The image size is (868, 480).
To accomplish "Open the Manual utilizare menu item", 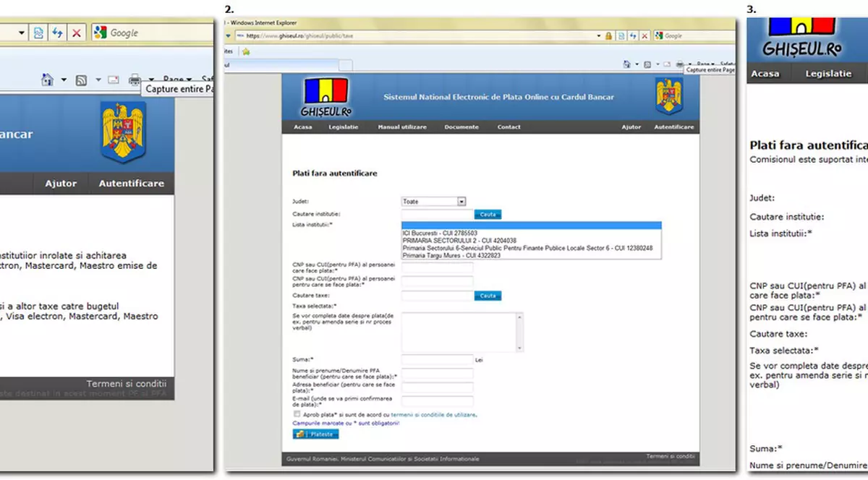I will (401, 127).
